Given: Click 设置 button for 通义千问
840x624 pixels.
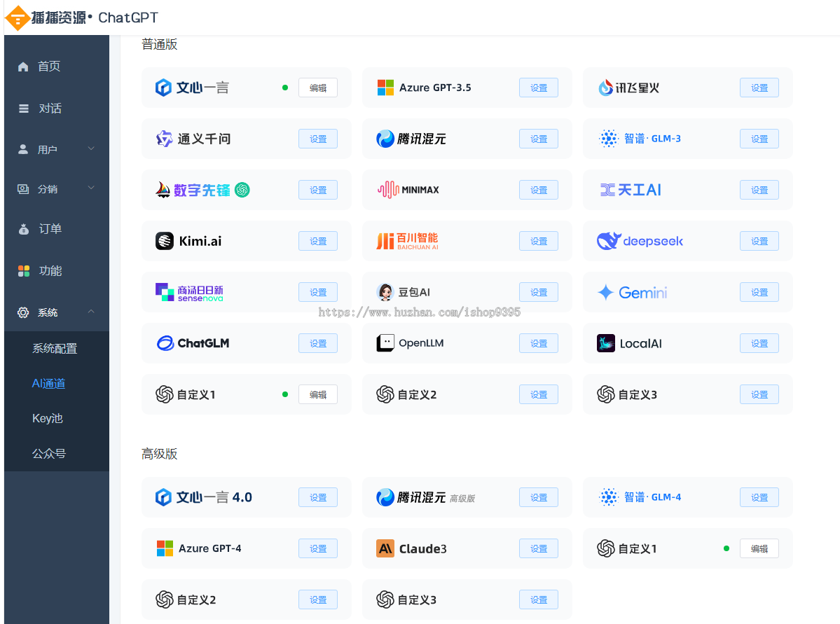Looking at the screenshot, I should click(x=318, y=139).
